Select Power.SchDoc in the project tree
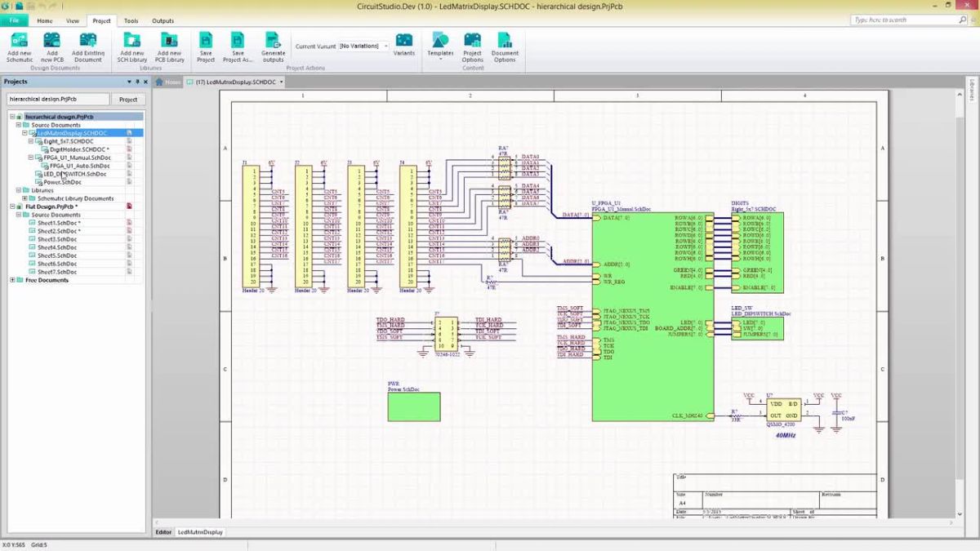980x551 pixels. tap(64, 182)
